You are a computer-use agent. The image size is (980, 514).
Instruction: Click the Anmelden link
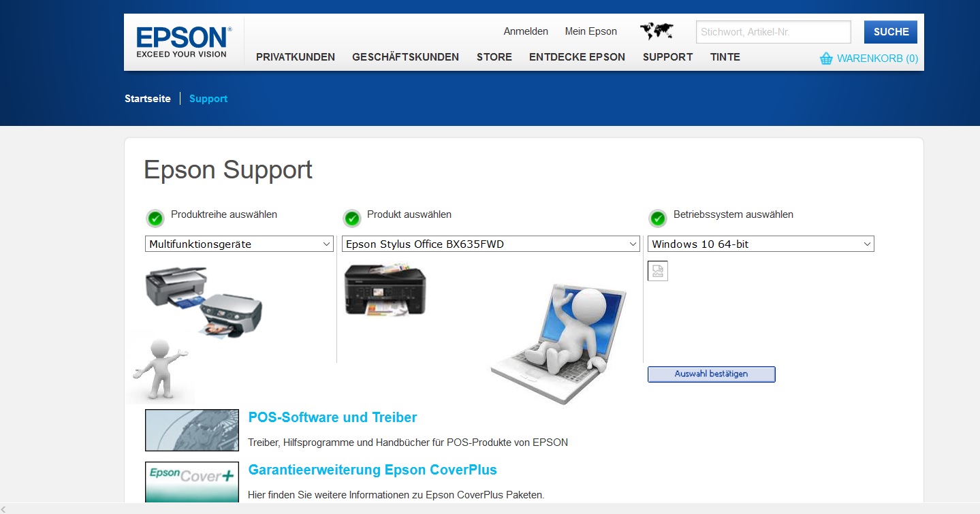(x=526, y=31)
